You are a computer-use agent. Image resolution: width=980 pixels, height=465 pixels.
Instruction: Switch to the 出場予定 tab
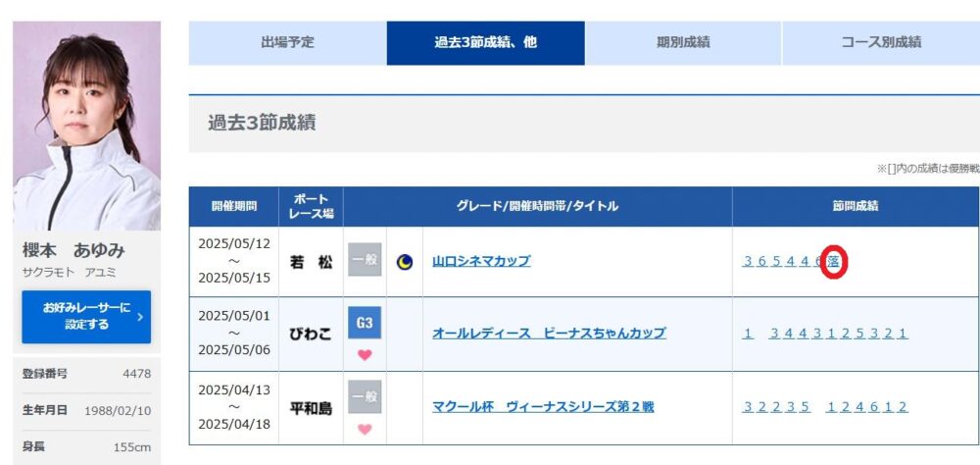(287, 43)
